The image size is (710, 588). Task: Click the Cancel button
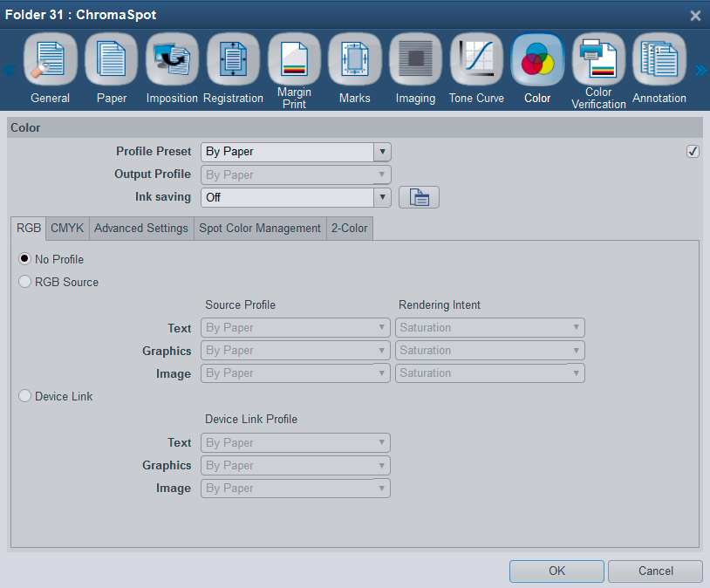click(x=655, y=571)
